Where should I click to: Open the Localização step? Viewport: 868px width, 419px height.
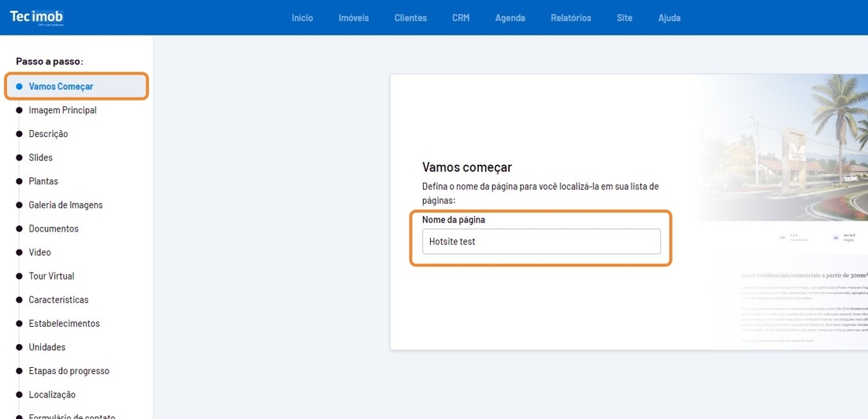click(x=52, y=395)
